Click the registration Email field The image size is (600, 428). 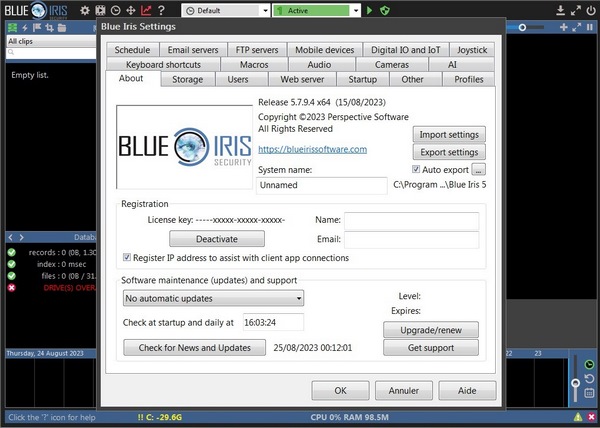pyautogui.click(x=411, y=240)
